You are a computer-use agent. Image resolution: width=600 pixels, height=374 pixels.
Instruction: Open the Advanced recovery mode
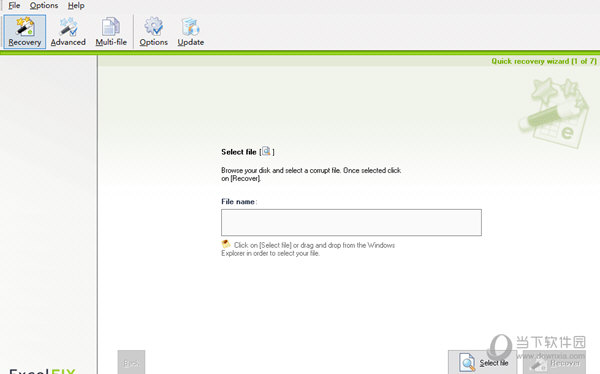click(68, 32)
